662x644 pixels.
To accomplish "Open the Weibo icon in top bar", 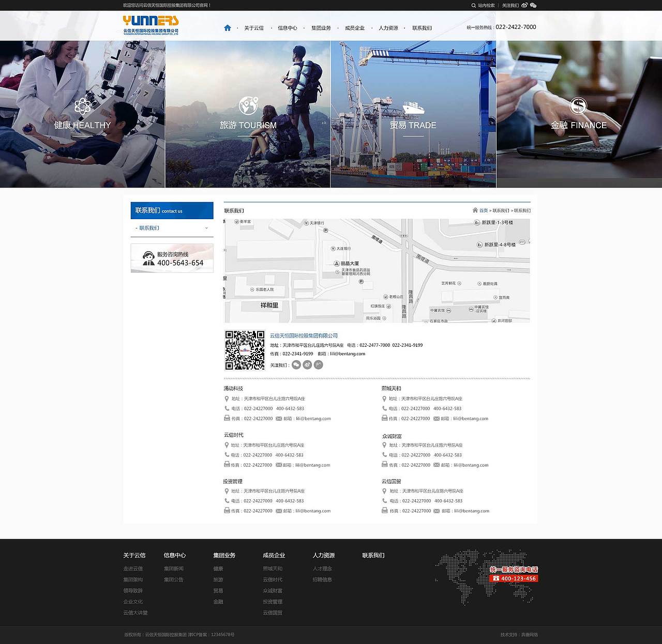I will click(x=524, y=5).
